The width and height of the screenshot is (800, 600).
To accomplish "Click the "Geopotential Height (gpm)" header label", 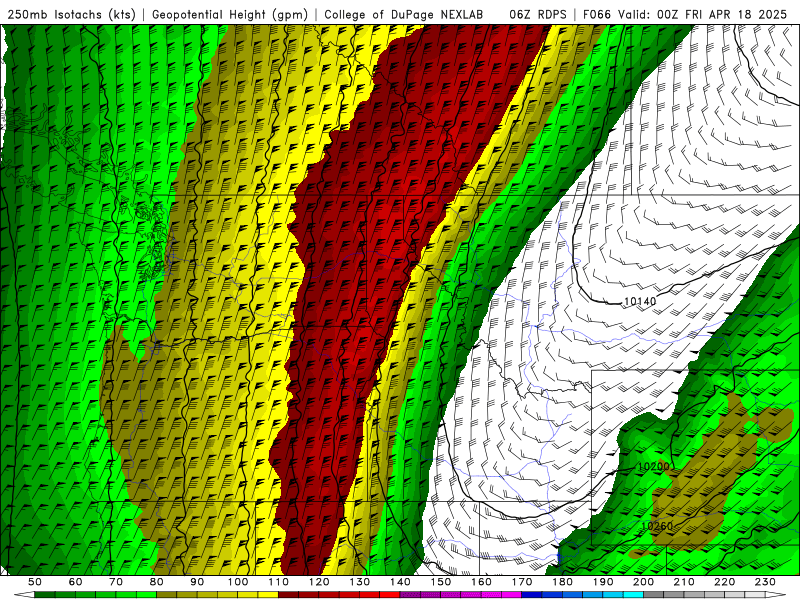I will pos(230,14).
